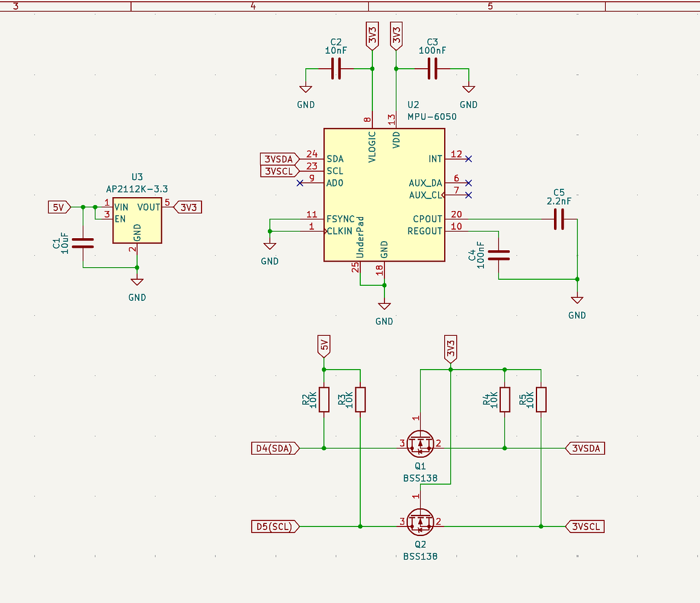Image resolution: width=700 pixels, height=603 pixels.
Task: Select capacitor C5 2.2nF symbol
Action: point(559,219)
